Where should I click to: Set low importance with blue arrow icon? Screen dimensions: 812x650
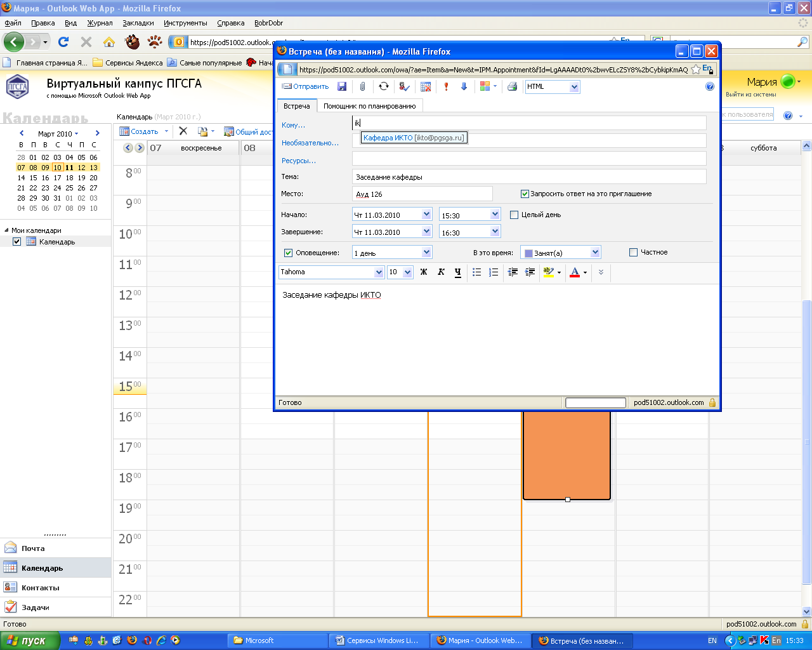(464, 86)
